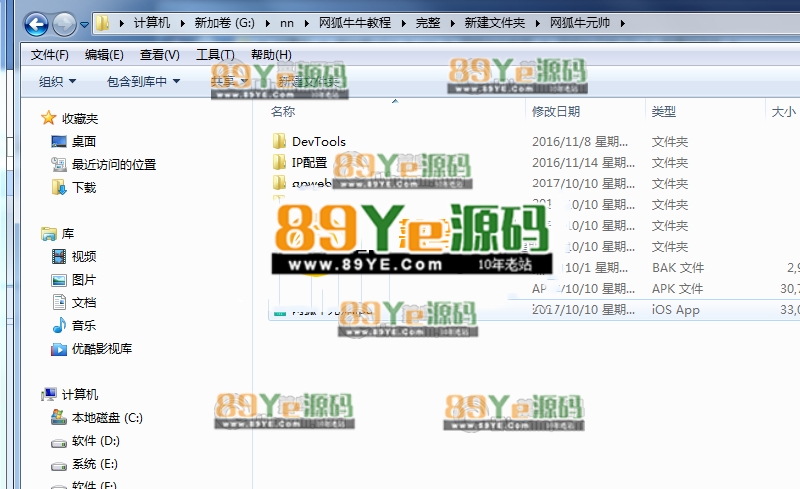
Task: Open recent locations dropdown beside navigation arrows
Action: click(x=85, y=24)
